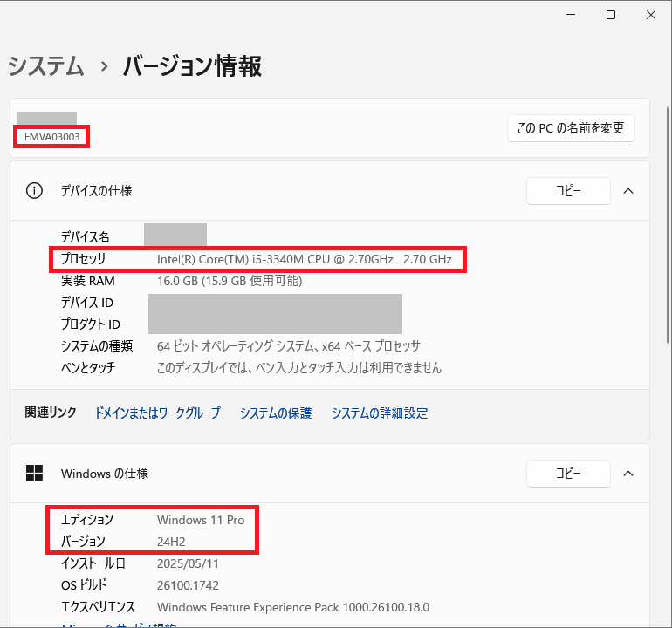Click the デバイス名 label
This screenshot has width=672, height=628.
pos(86,237)
